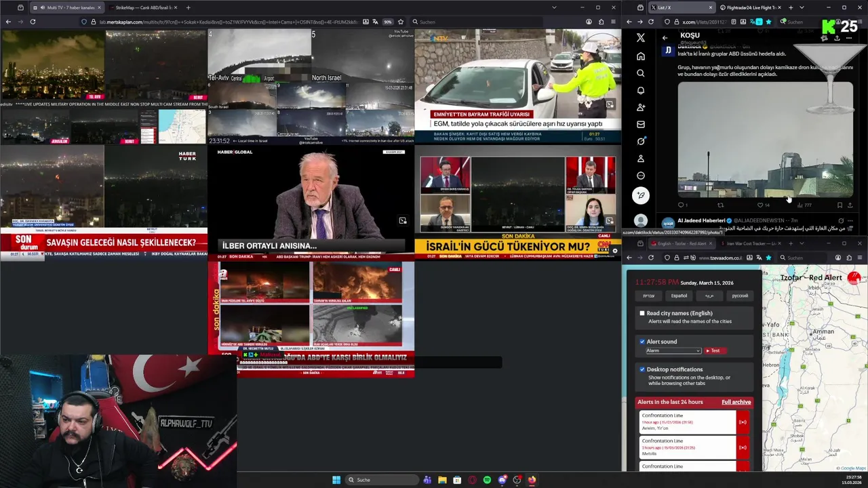Go back with the KOŞU list arrow
Screen dimensions: 868x488
665,38
